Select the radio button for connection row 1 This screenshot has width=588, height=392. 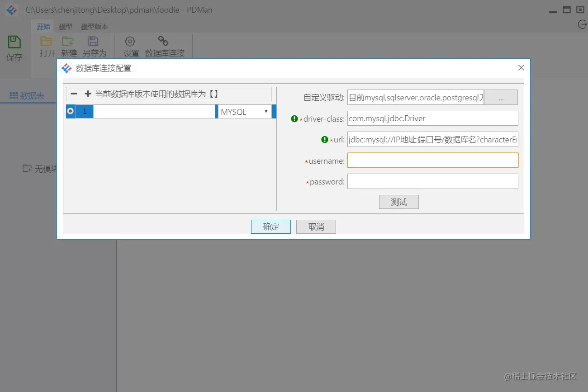[x=71, y=111]
